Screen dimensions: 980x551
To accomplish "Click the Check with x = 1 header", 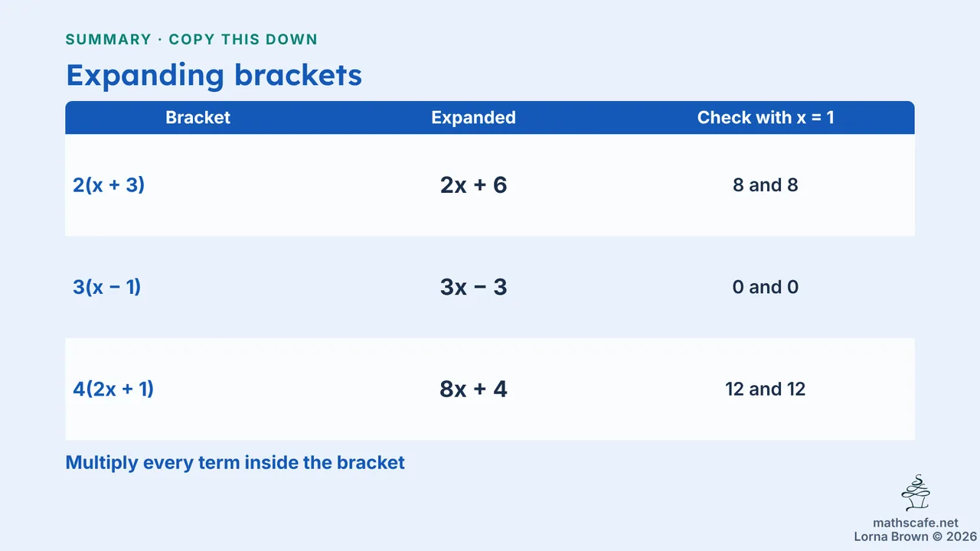I will point(766,118).
